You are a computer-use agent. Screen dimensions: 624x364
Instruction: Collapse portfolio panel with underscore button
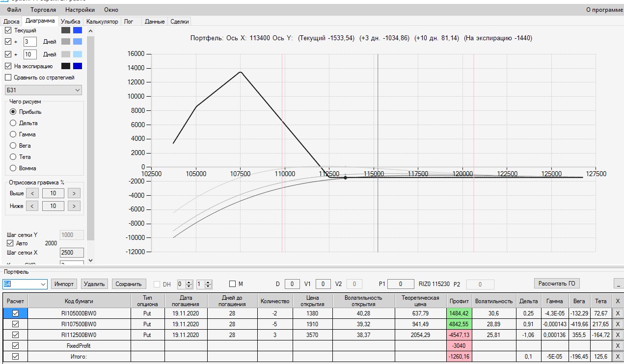(618, 284)
